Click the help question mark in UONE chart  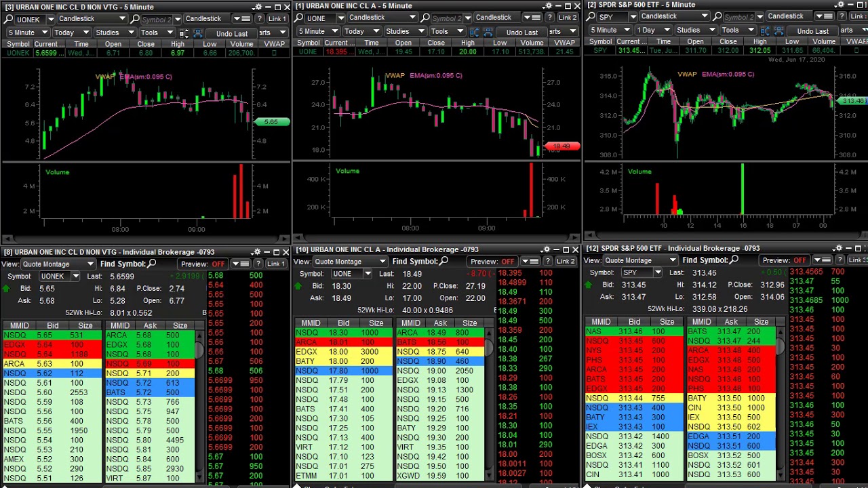pyautogui.click(x=549, y=18)
